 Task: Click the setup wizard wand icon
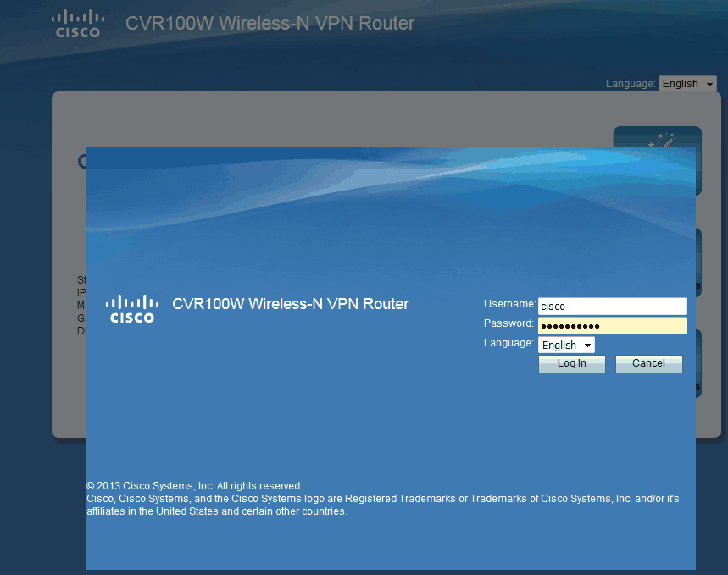[x=664, y=139]
